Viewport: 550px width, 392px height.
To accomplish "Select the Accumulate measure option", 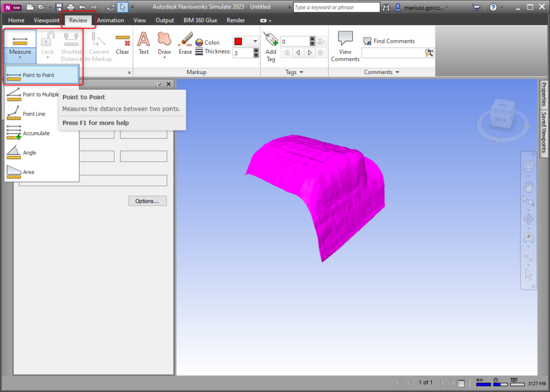I will [x=36, y=133].
